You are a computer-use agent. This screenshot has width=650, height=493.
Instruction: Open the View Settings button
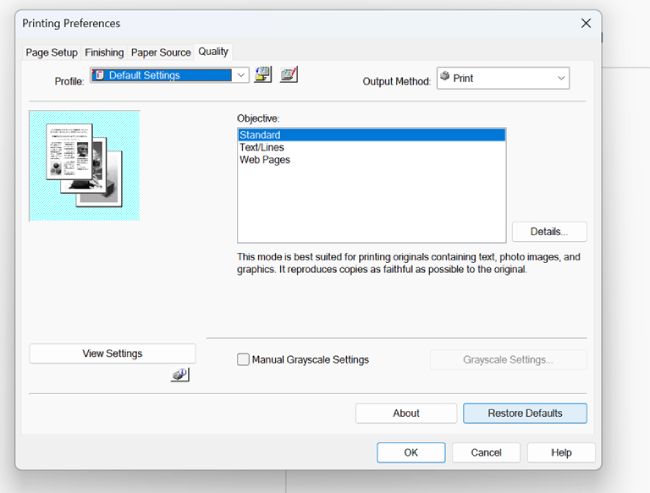tap(112, 353)
